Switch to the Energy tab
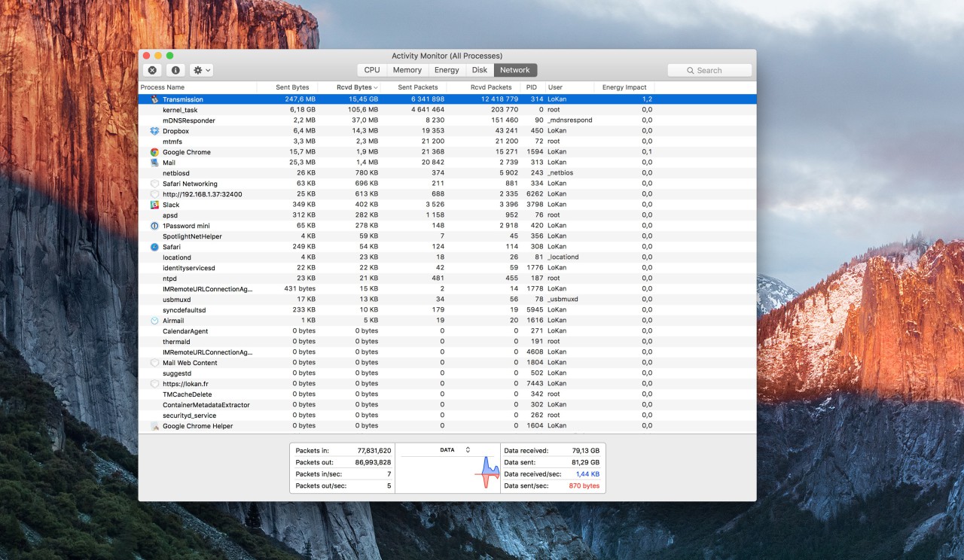964x560 pixels. (447, 70)
